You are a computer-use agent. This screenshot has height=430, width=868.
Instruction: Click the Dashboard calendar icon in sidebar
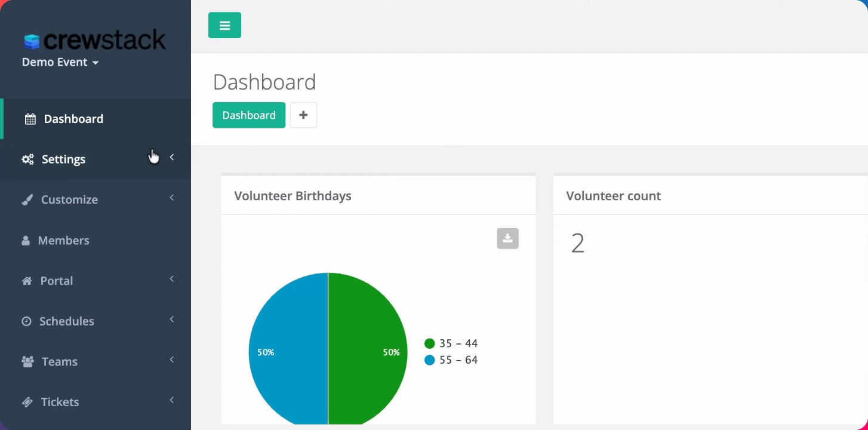click(30, 119)
